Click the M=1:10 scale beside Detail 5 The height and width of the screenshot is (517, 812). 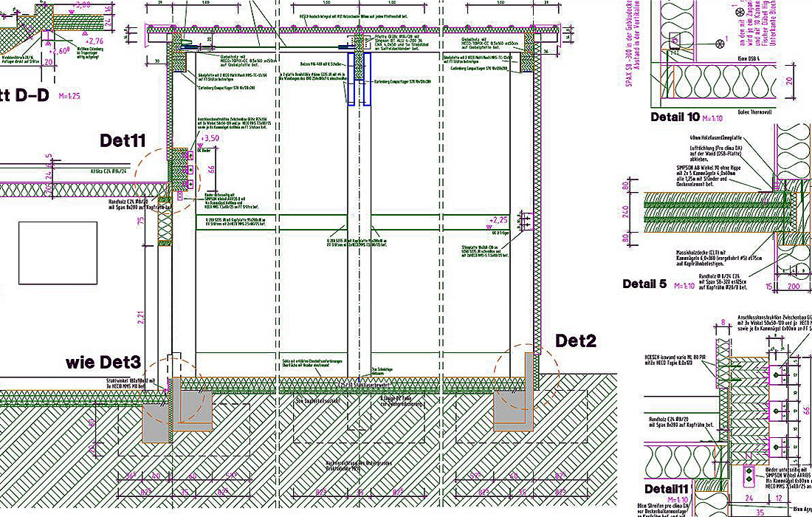(687, 284)
